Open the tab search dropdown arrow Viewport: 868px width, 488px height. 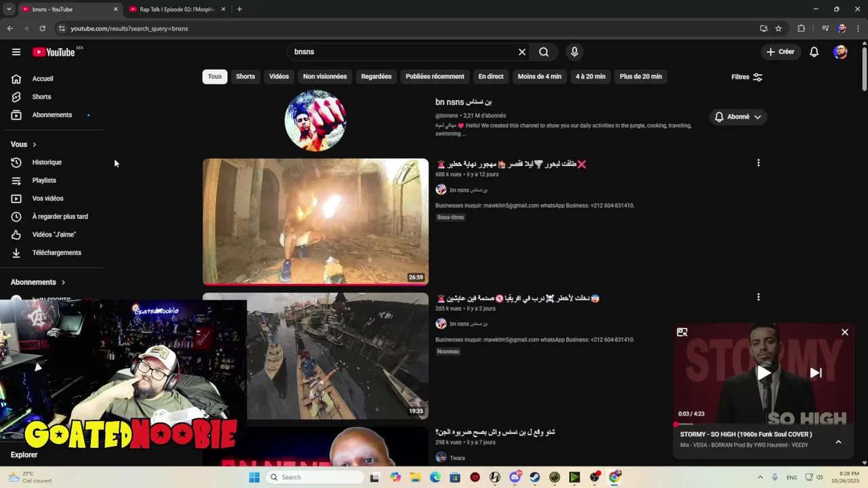(9, 9)
